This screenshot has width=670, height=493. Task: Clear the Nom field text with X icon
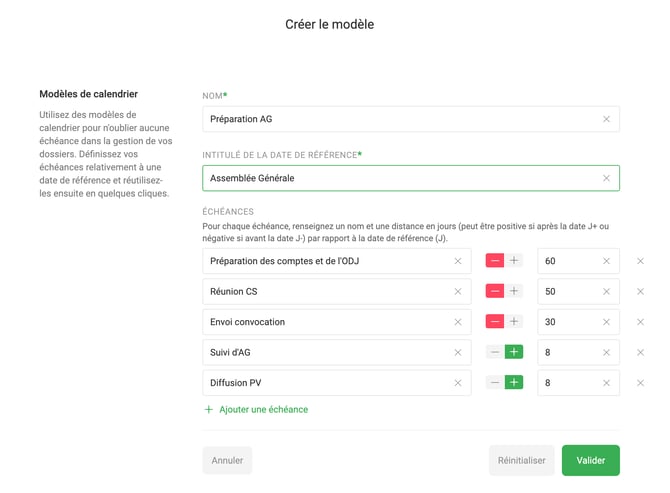606,119
